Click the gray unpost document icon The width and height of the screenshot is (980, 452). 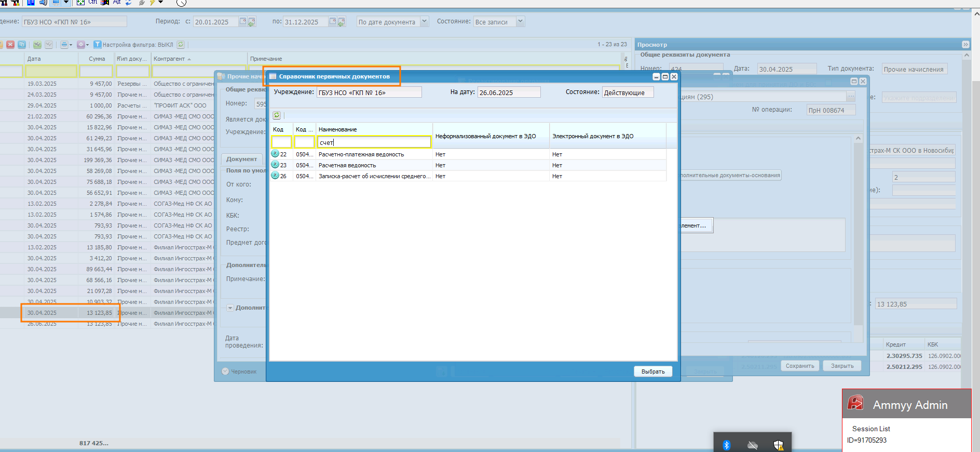pyautogui.click(x=49, y=45)
